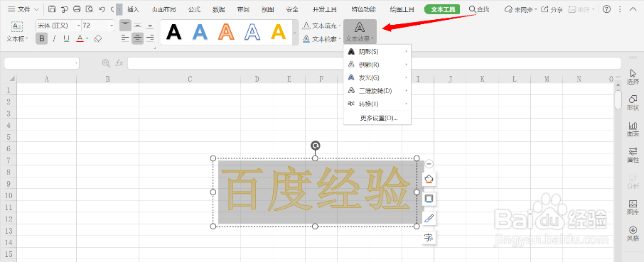
Task: Set top vertical alignment
Action: tap(125, 26)
